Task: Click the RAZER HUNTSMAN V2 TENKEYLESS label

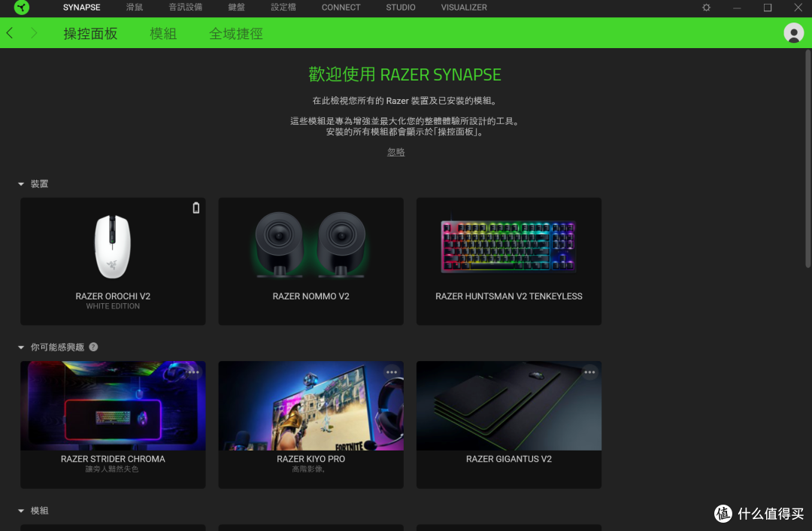Action: [x=508, y=296]
